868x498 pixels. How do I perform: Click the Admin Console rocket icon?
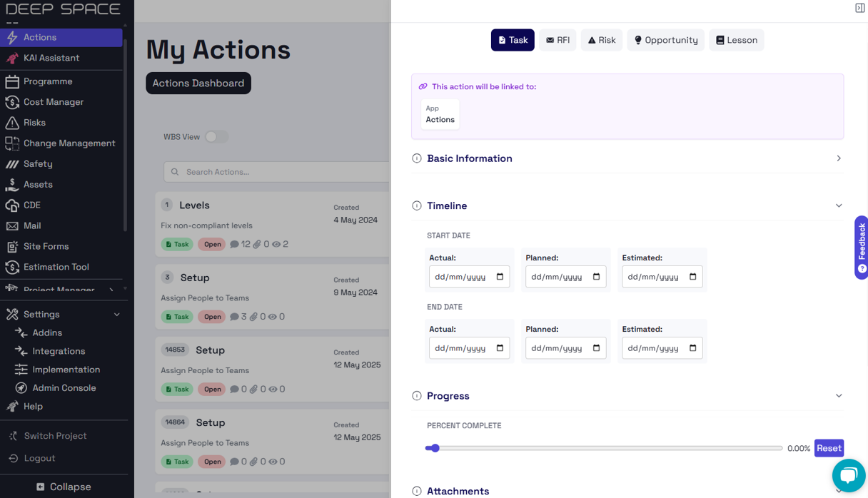tap(21, 388)
